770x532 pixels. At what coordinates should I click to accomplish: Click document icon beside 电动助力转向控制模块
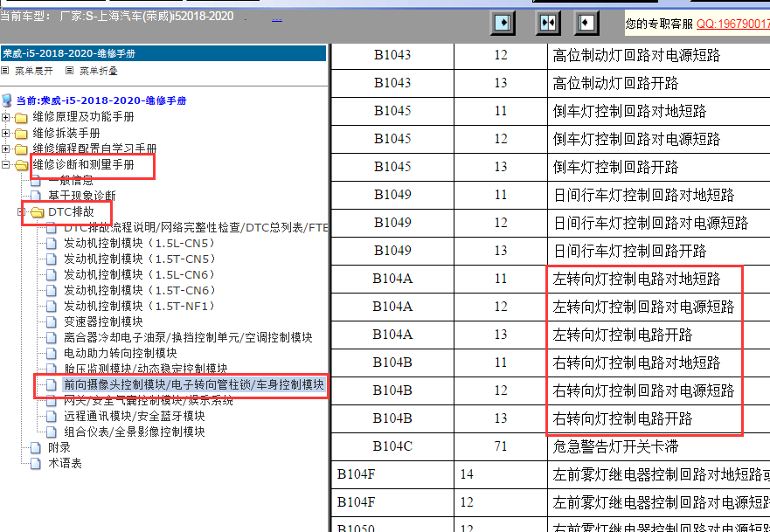(x=51, y=354)
